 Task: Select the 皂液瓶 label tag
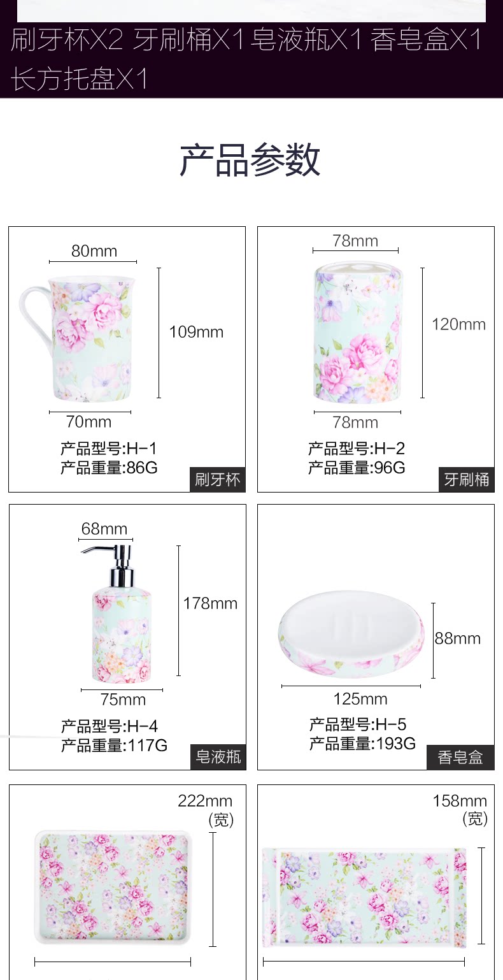pos(218,757)
